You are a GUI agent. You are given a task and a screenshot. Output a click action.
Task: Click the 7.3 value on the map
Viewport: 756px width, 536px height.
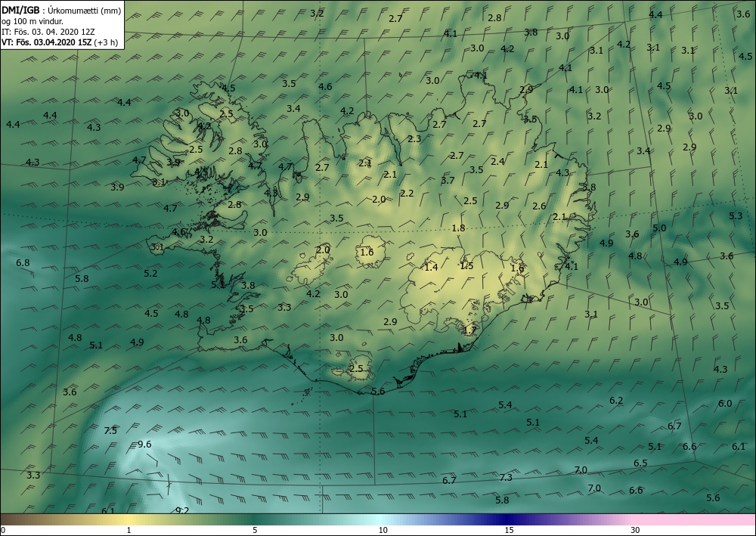click(x=506, y=478)
